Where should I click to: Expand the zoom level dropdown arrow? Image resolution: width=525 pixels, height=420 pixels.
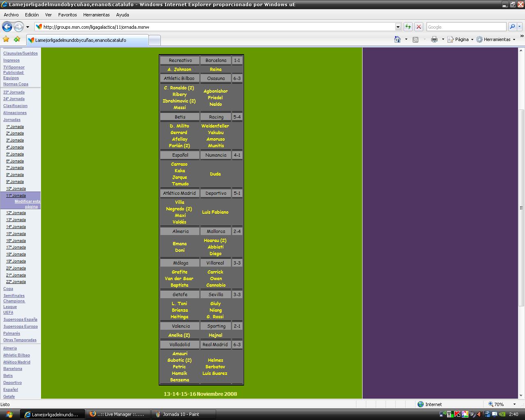click(x=514, y=404)
